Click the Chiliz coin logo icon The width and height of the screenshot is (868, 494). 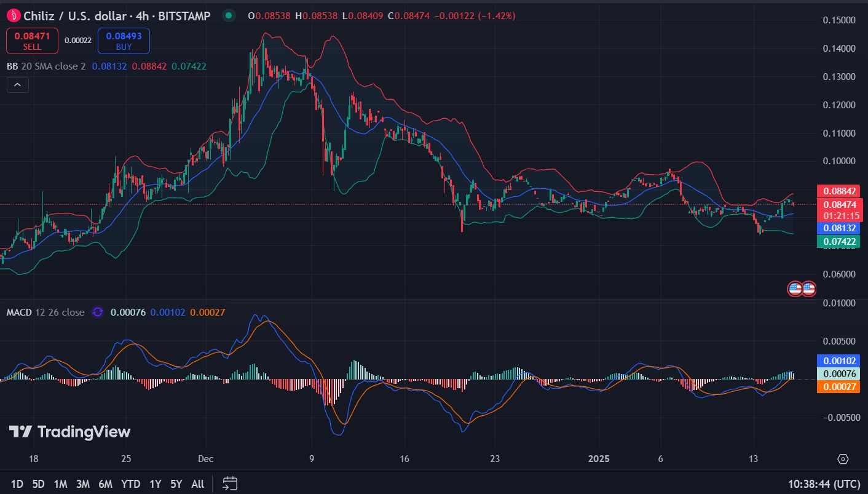(x=12, y=15)
